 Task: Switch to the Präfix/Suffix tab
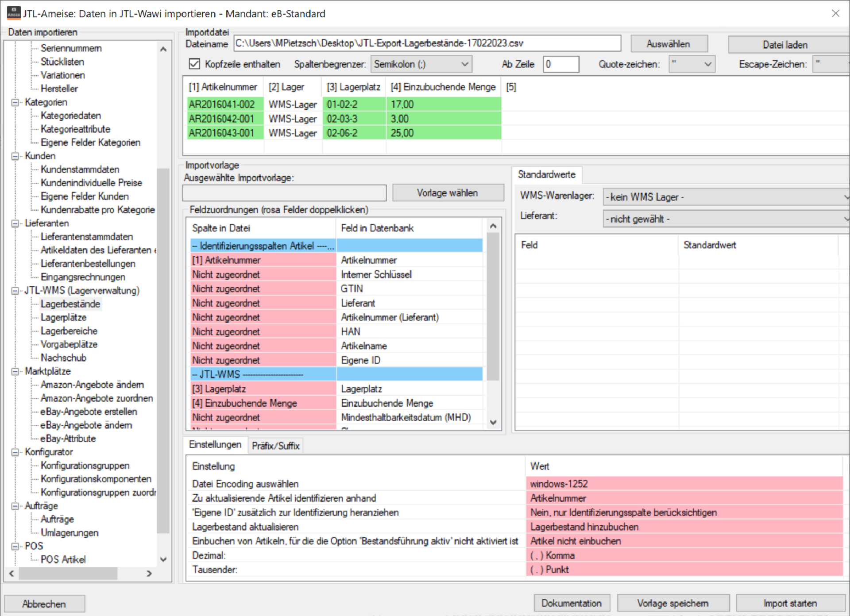[x=275, y=446]
